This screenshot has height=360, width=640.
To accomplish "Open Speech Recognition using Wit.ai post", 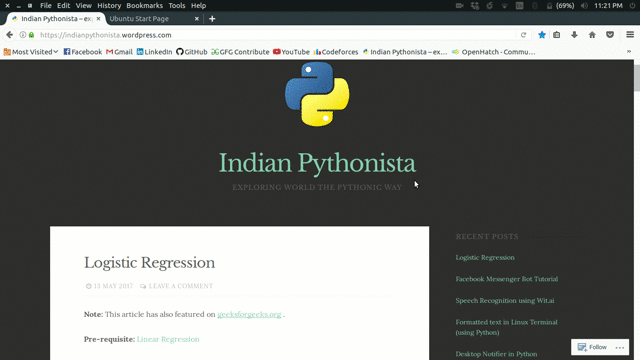I will (x=505, y=301).
